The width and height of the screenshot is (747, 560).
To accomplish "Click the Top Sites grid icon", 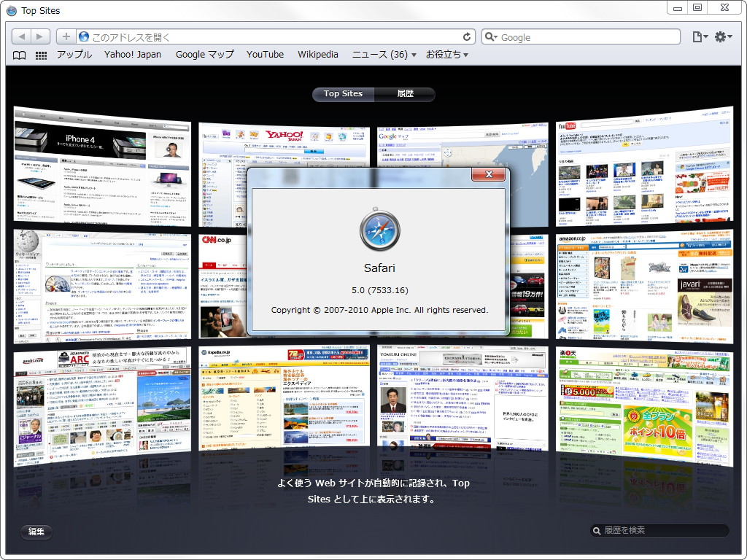I will pos(42,54).
